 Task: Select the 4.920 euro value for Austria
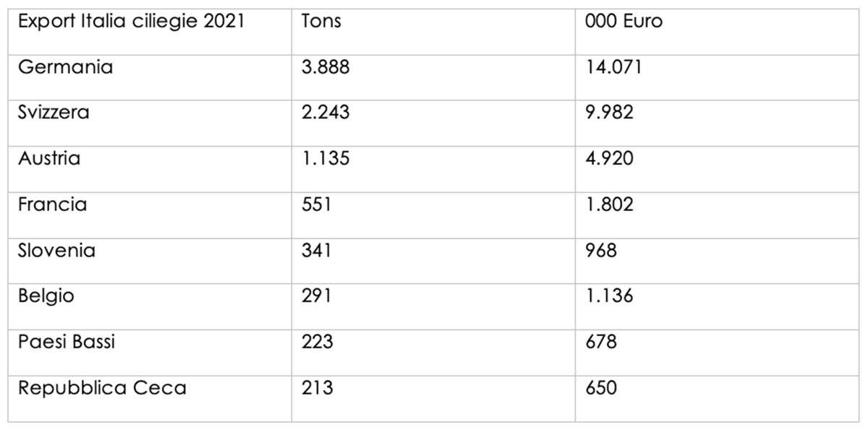pyautogui.click(x=716, y=169)
